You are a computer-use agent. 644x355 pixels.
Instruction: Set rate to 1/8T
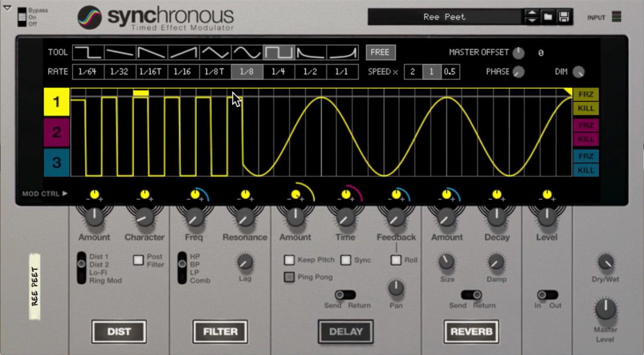215,72
